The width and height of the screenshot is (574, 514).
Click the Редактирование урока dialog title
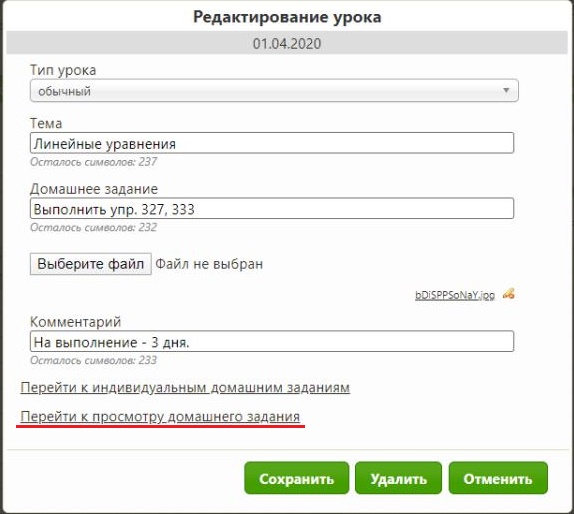[287, 17]
